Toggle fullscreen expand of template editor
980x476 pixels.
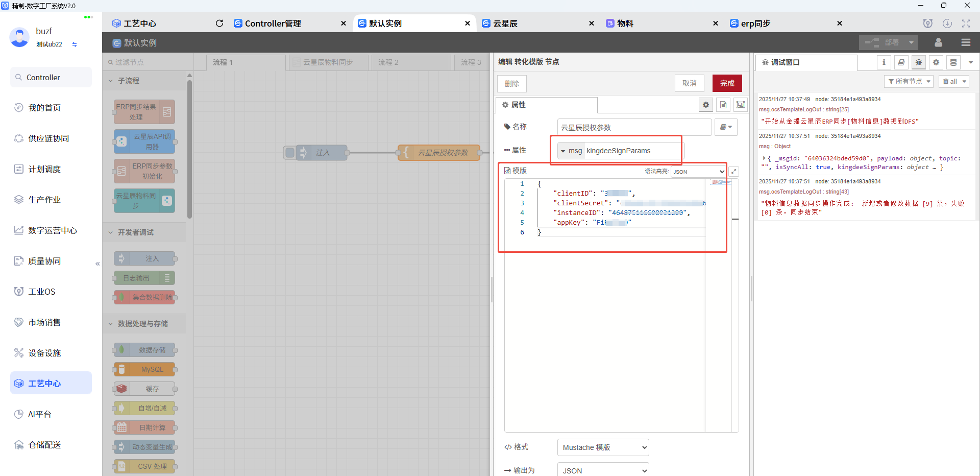tap(734, 171)
